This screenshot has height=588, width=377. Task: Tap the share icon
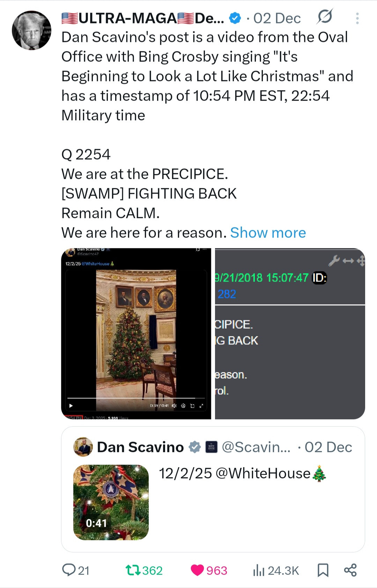coord(350,570)
